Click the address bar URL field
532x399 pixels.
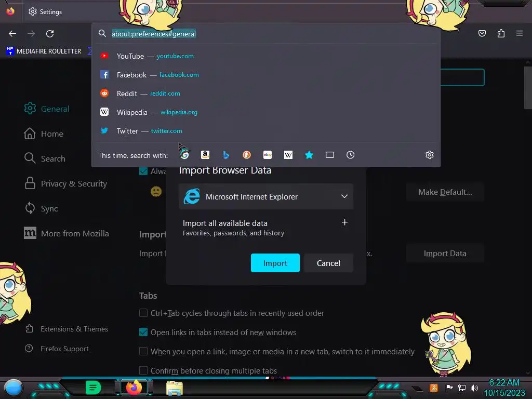tap(266, 34)
